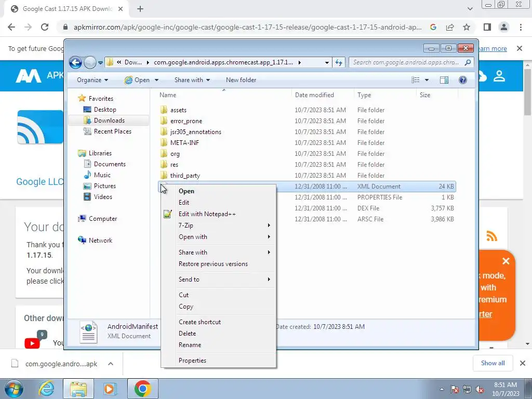The width and height of the screenshot is (532, 399).
Task: Expand the downloaded apk options chevron
Action: [110, 364]
